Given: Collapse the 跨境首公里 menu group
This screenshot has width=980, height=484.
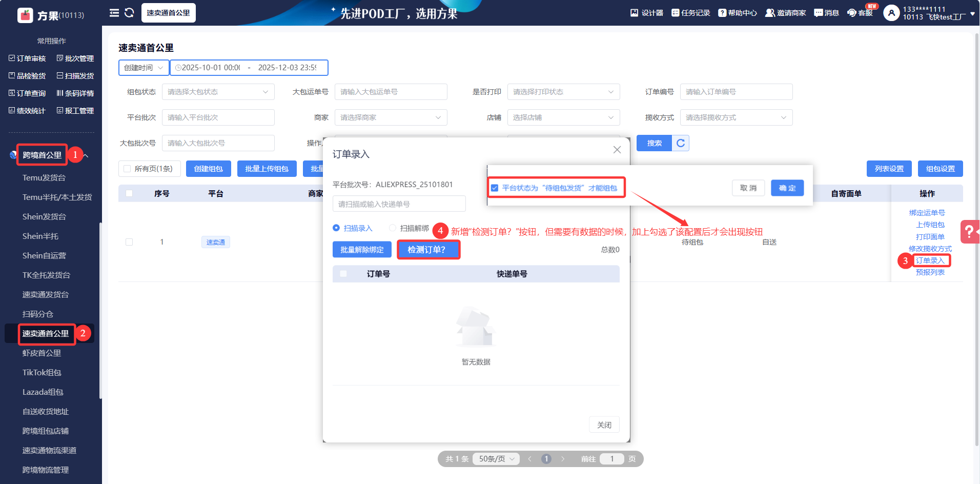Looking at the screenshot, I should tap(86, 155).
